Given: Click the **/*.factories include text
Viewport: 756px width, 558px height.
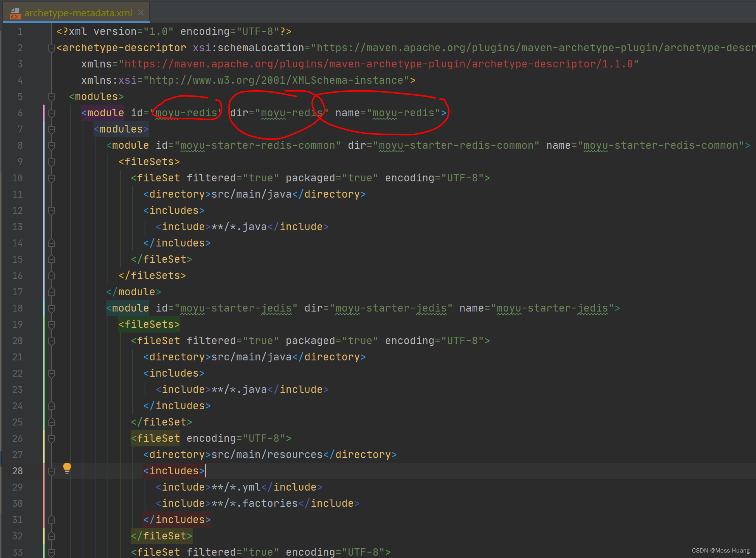Looking at the screenshot, I should click(255, 503).
